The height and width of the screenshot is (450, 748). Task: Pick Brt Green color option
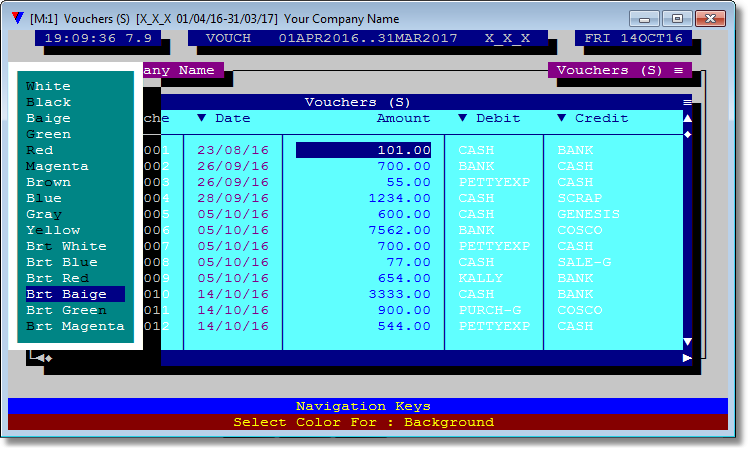66,310
